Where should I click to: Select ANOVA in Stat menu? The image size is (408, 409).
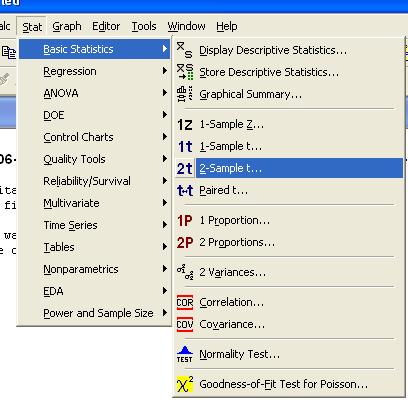point(95,93)
